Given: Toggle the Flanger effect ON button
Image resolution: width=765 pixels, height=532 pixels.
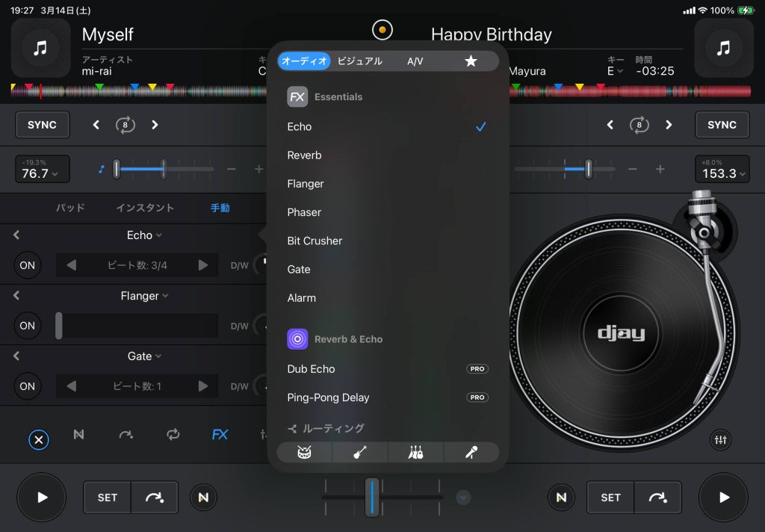Looking at the screenshot, I should point(28,326).
